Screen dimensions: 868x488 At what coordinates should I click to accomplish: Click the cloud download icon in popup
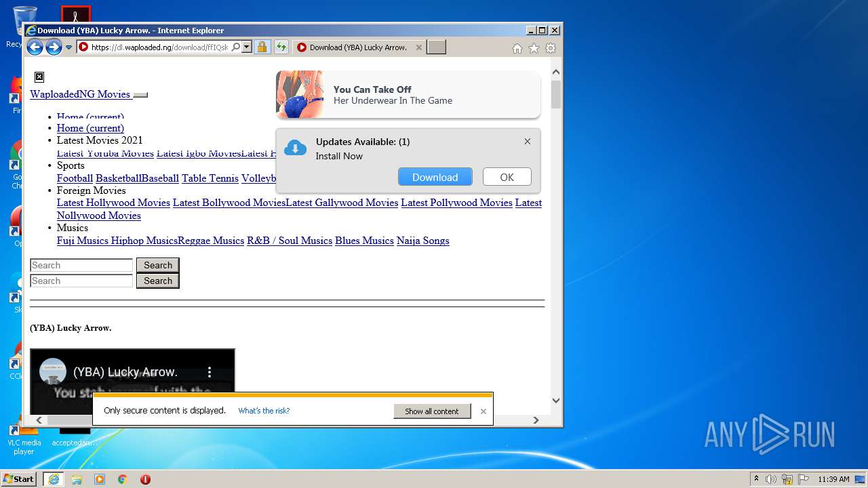pos(295,148)
